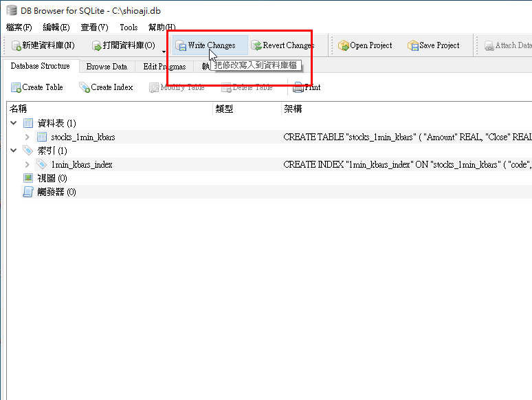Viewport: 532px width, 400px height.
Task: Select the 1min_kbars_index row
Action: 283,164
